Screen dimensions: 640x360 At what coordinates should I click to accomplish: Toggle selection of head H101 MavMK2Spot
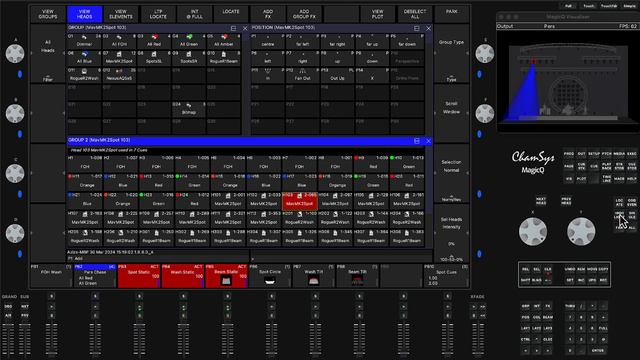coord(228,200)
